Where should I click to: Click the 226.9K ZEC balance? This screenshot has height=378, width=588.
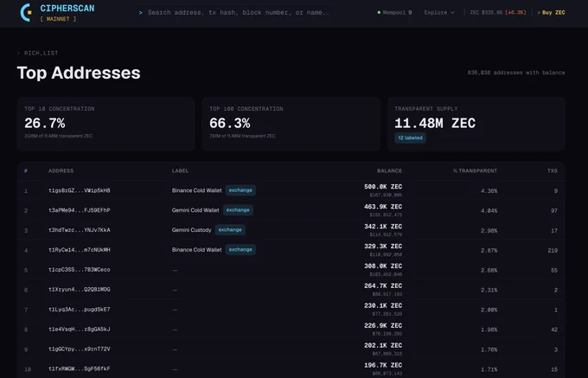(x=383, y=325)
